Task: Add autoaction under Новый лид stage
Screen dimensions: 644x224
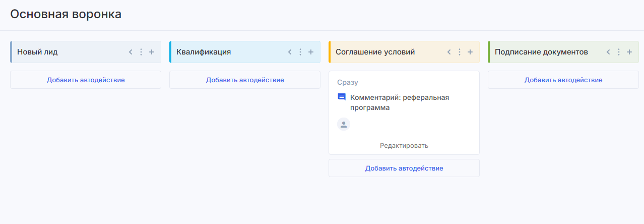Action: tap(86, 80)
